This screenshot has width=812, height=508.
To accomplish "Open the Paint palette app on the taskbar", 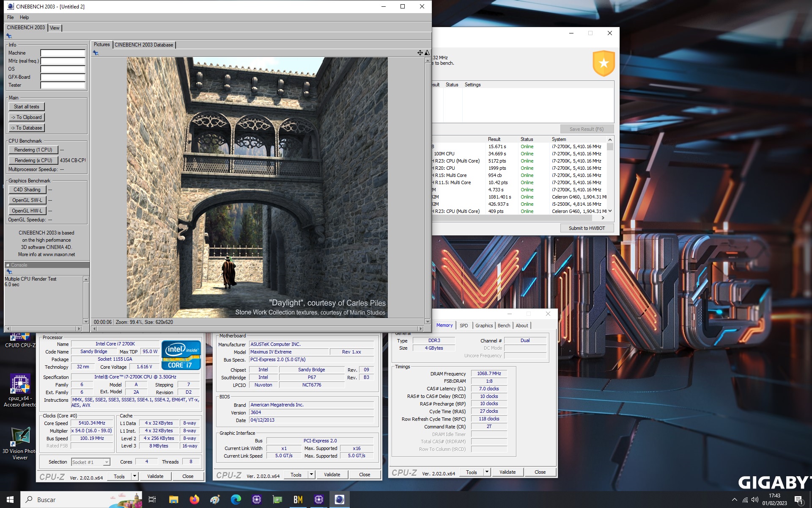I will point(215,500).
